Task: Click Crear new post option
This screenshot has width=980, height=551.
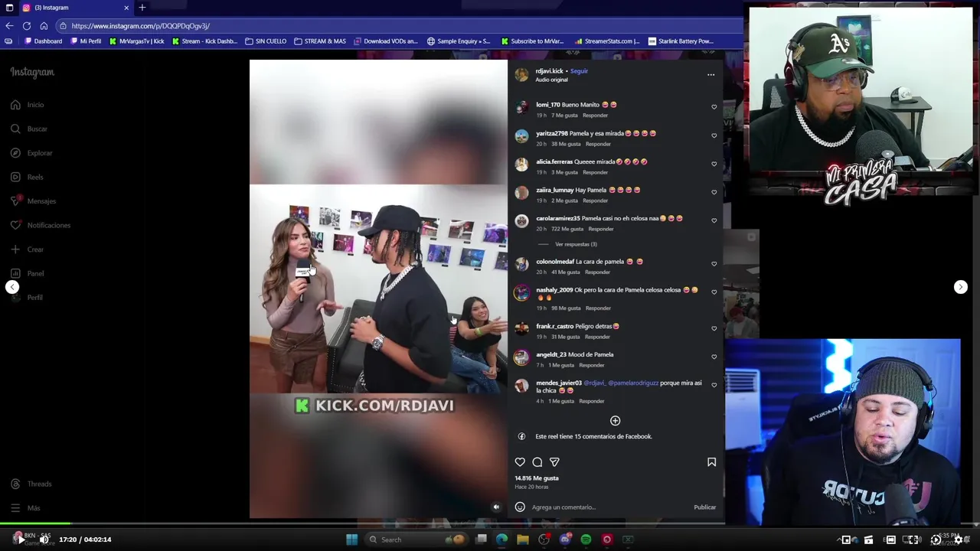Action: pyautogui.click(x=27, y=249)
